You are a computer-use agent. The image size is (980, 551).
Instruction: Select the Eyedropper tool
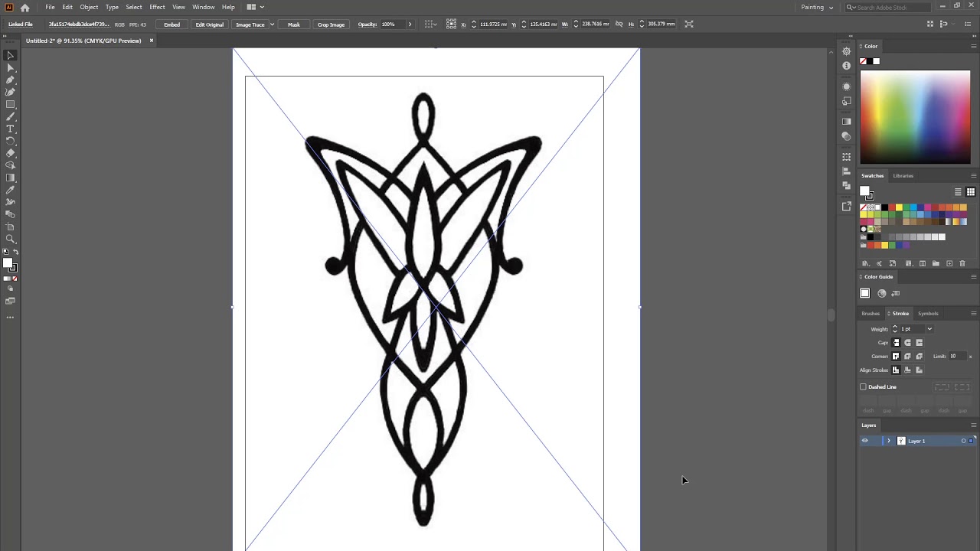(11, 191)
